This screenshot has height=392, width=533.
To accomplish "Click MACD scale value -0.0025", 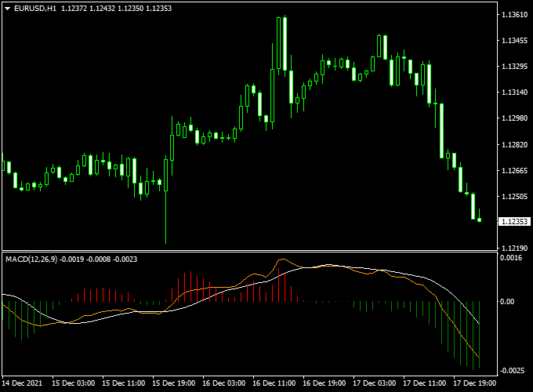I will (x=512, y=370).
